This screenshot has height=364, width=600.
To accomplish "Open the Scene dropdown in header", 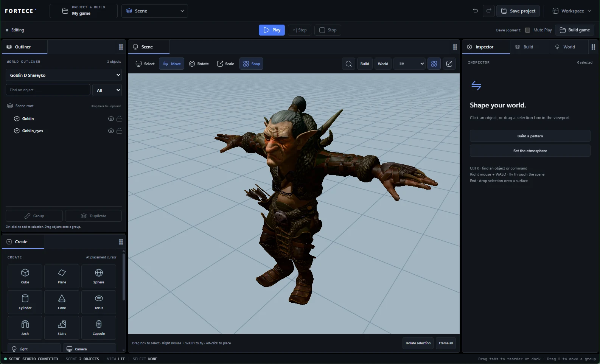I will click(x=155, y=11).
